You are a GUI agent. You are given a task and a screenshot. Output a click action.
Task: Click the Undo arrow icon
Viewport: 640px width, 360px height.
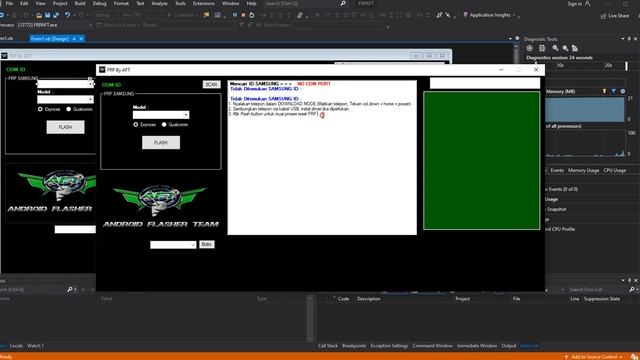67,15
